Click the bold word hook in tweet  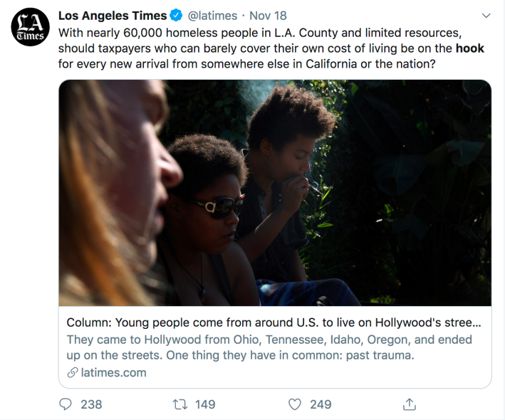[470, 48]
